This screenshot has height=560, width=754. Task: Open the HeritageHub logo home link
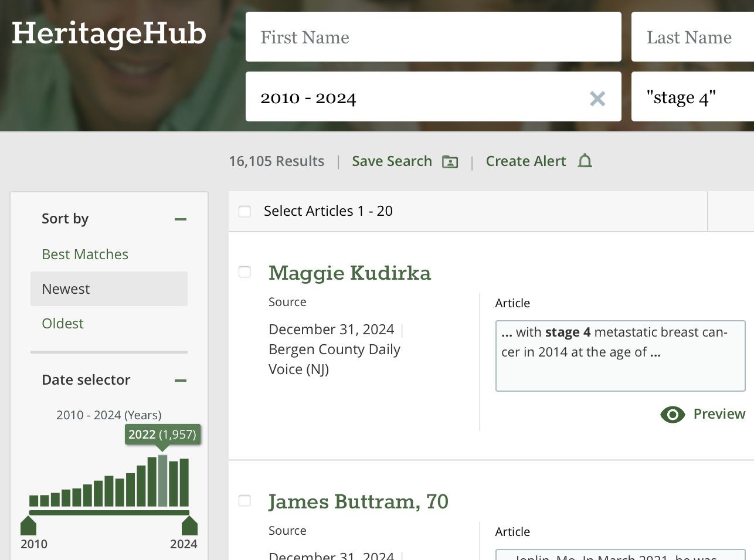109,33
